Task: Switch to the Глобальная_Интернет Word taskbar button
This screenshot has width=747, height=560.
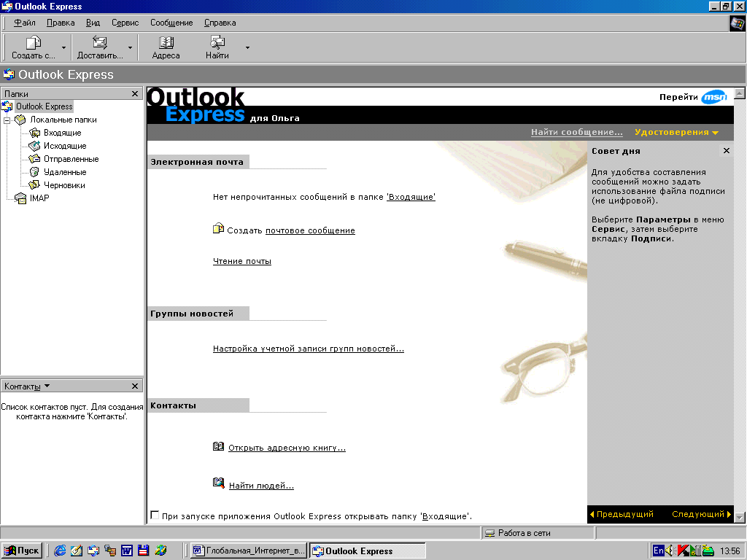Action: click(x=248, y=551)
